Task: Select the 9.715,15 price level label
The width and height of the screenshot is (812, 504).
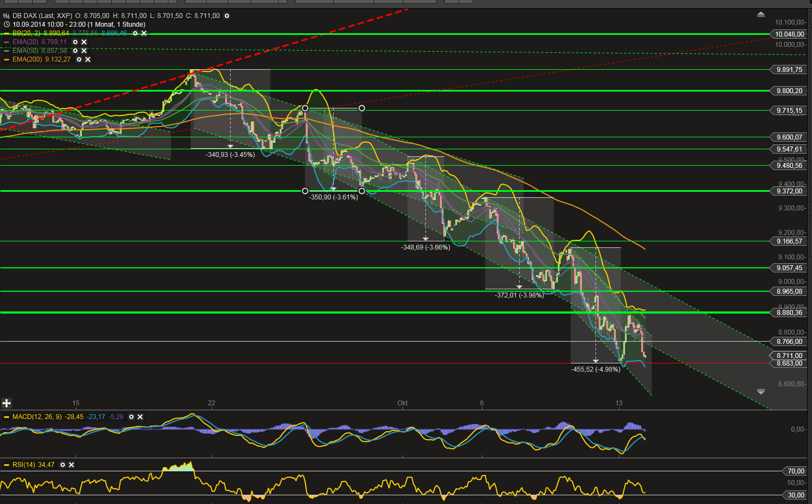Action: click(789, 111)
